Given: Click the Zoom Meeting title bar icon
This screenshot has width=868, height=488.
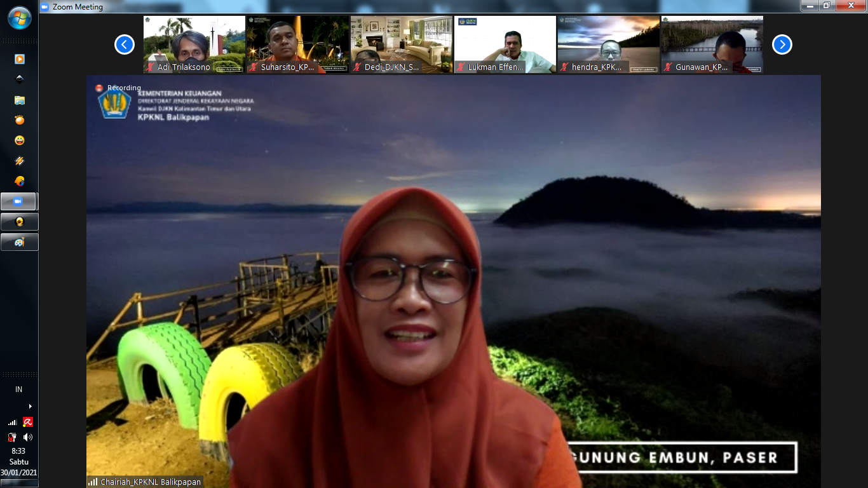Looking at the screenshot, I should click(x=44, y=7).
